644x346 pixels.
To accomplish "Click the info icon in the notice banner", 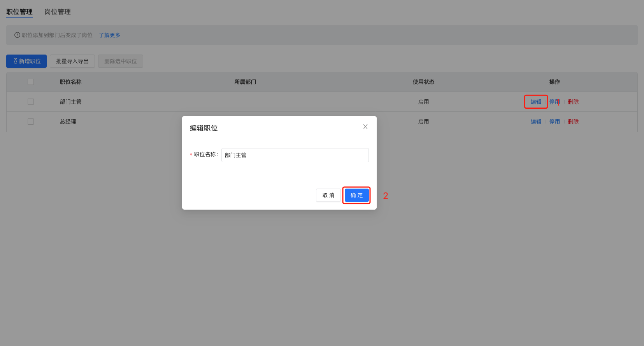I will 17,35.
